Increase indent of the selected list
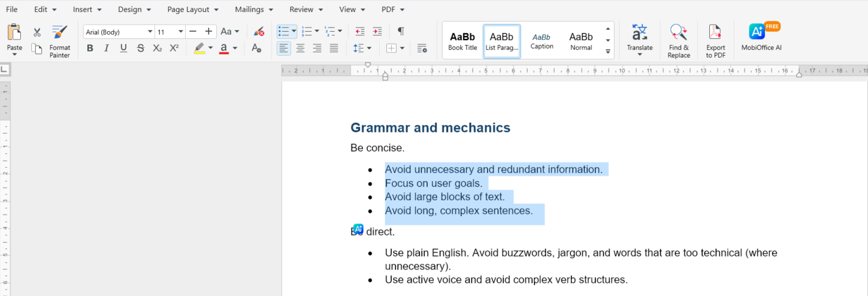868x296 pixels. [x=377, y=32]
